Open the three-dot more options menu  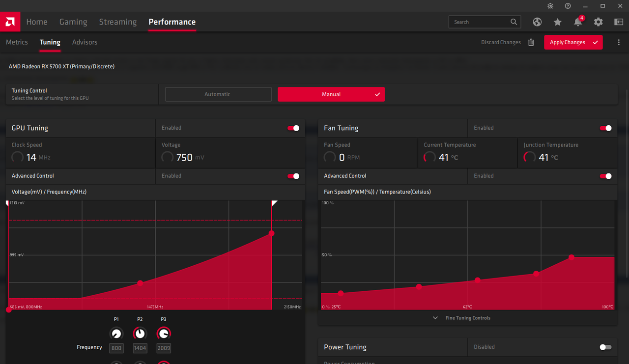point(619,42)
